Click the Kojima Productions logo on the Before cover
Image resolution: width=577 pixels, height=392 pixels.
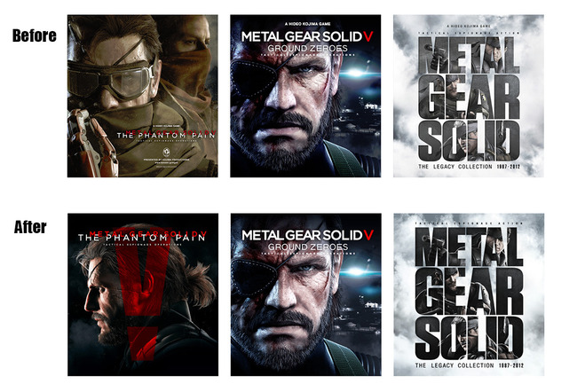tap(166, 151)
